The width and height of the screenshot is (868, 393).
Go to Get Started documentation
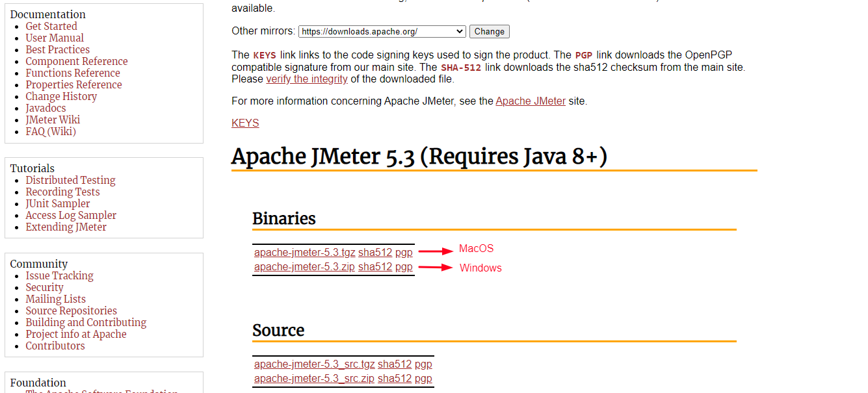(51, 27)
